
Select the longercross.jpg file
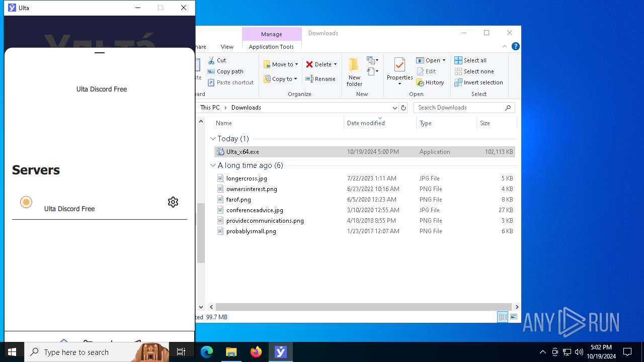pyautogui.click(x=365, y=178)
